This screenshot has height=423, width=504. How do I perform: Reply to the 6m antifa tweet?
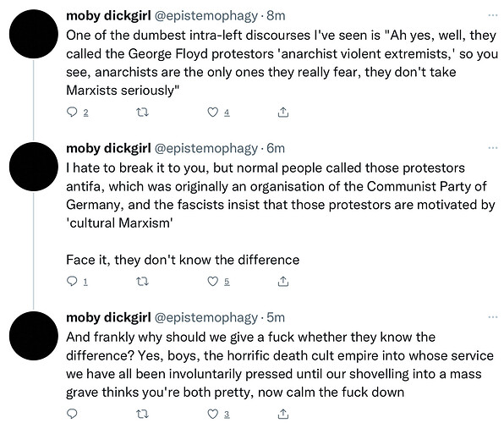(x=72, y=282)
